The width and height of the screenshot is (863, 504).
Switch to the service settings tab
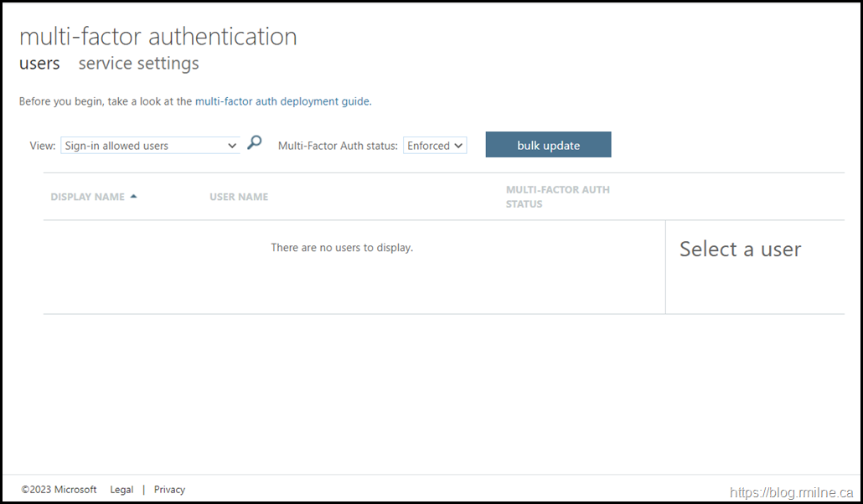click(x=138, y=63)
